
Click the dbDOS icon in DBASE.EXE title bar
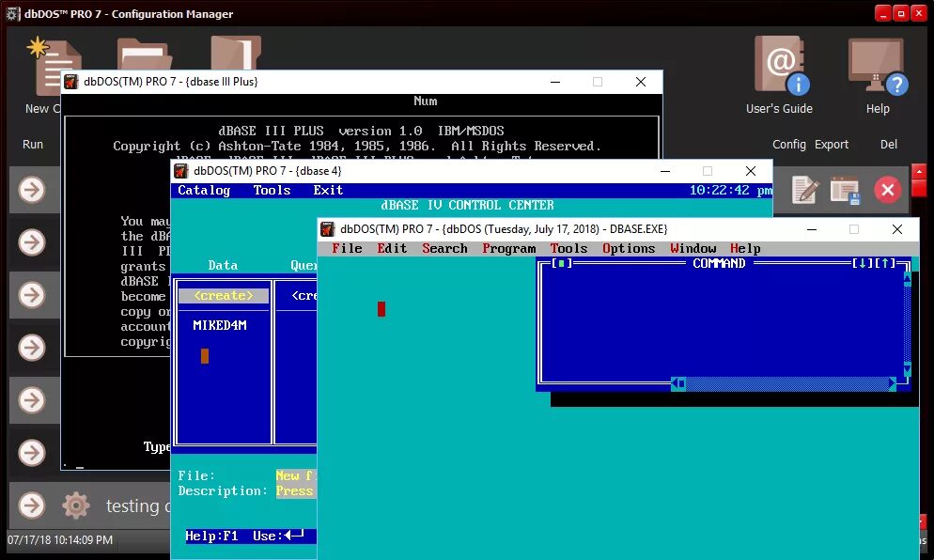click(327, 229)
